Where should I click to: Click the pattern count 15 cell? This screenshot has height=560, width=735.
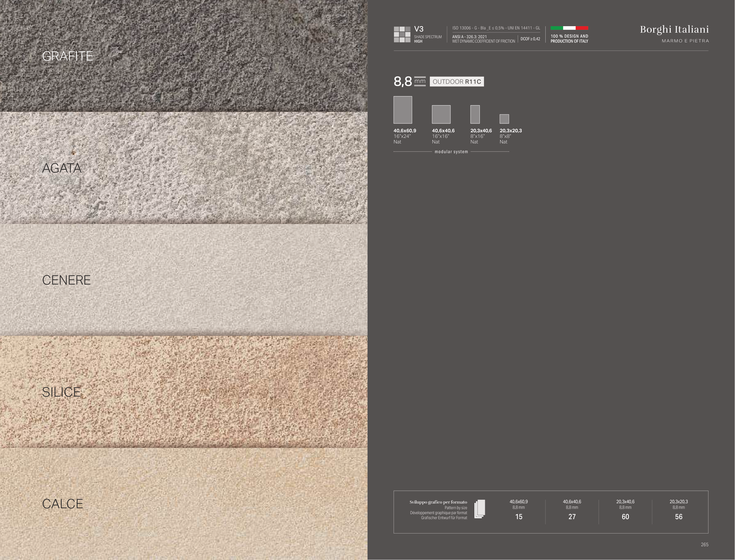519,516
